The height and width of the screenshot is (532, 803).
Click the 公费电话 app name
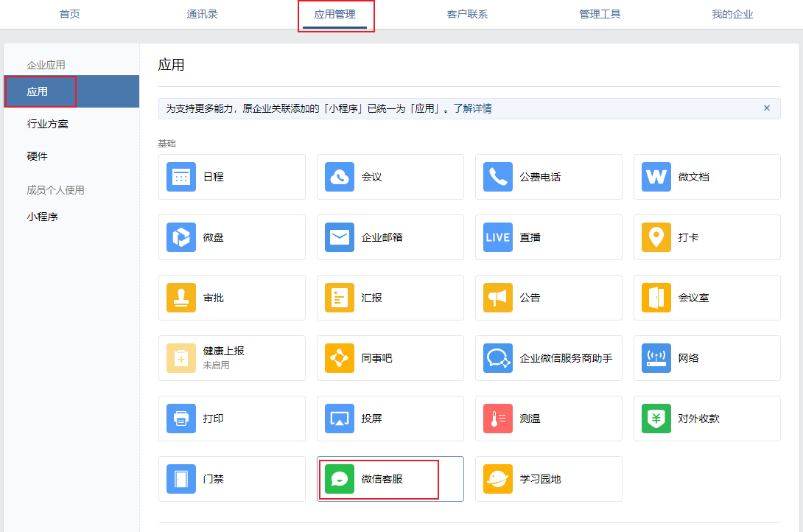[540, 177]
